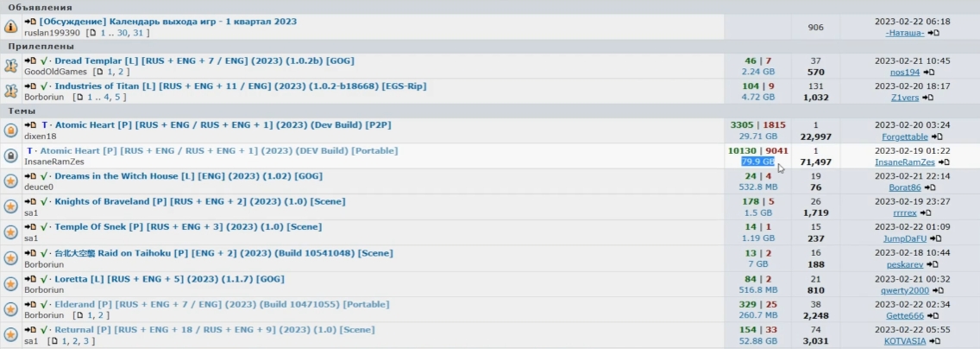The width and height of the screenshot is (980, 349).
Task: Download the 29.71 GB Atomic Heart torrent
Action: (758, 136)
